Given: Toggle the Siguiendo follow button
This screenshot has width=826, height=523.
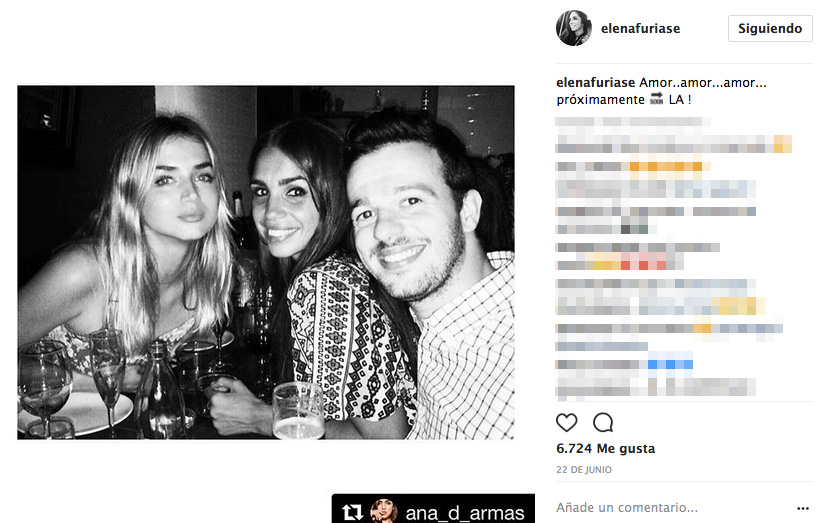Looking at the screenshot, I should (770, 28).
